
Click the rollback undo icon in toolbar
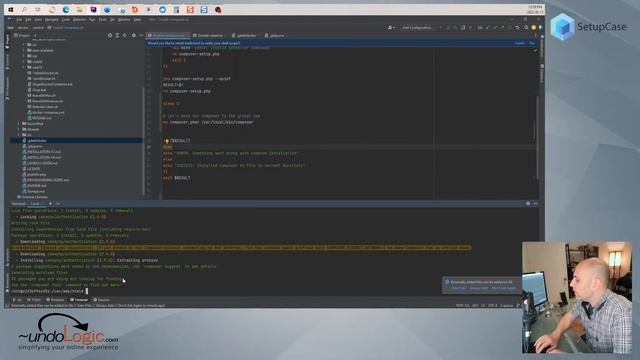(517, 28)
